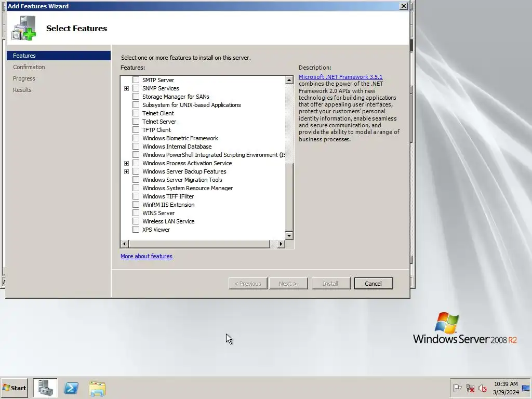Image resolution: width=532 pixels, height=399 pixels.
Task: Check the Telnet Client feature
Action: pos(136,113)
